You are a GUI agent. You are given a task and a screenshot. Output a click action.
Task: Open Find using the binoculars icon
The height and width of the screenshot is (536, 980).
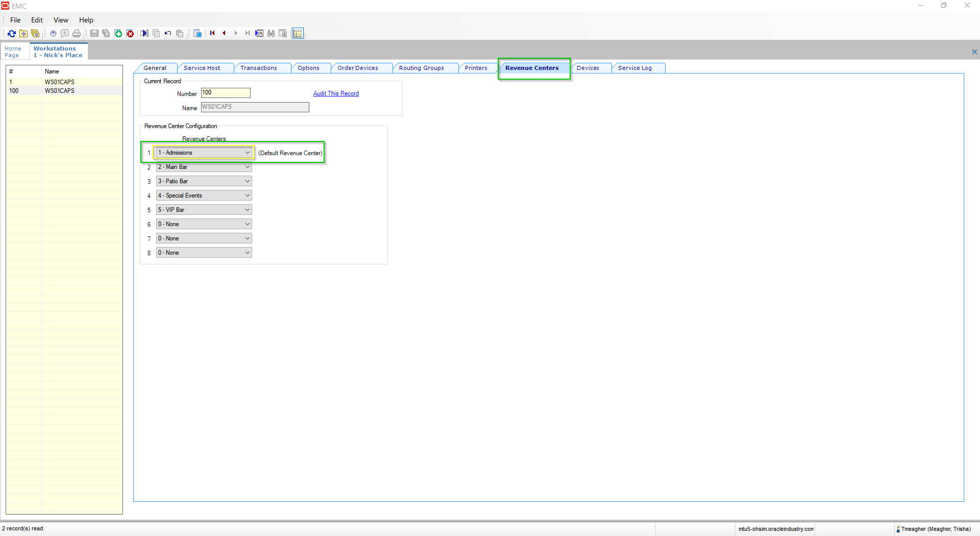tap(271, 33)
